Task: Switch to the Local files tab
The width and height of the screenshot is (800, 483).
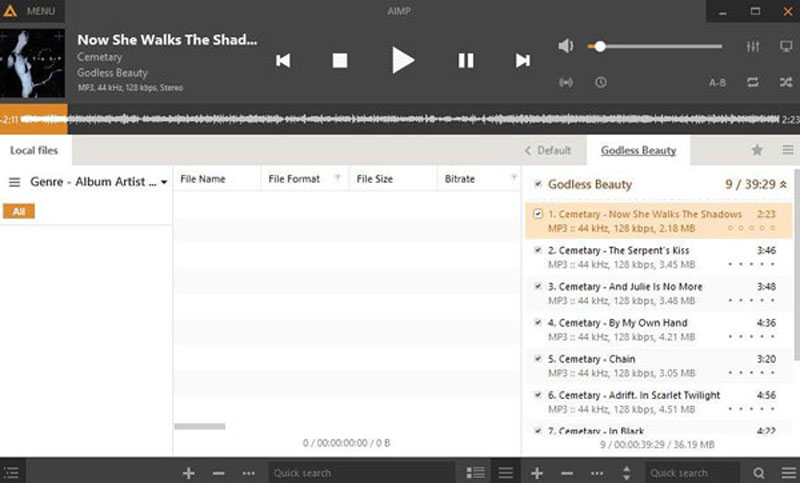Action: pos(34,150)
